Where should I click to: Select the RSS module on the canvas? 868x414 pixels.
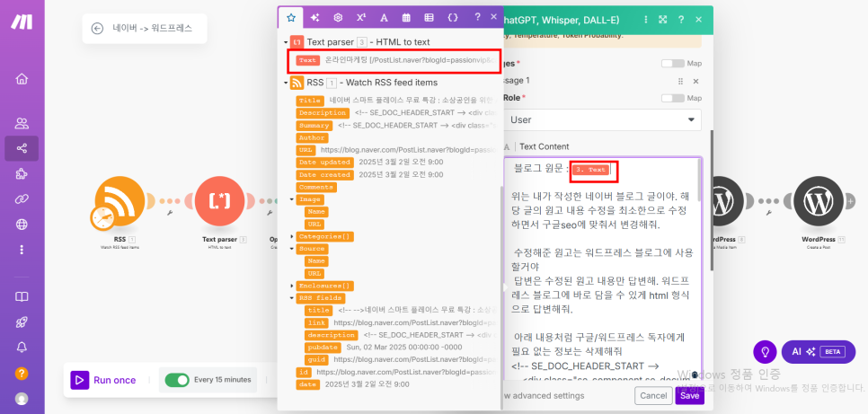[x=120, y=201]
